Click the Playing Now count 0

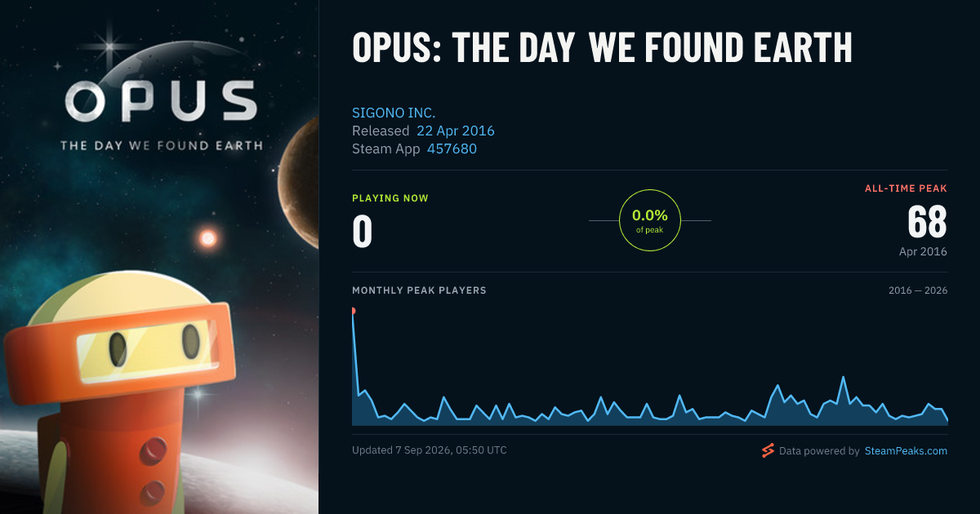coord(363,231)
